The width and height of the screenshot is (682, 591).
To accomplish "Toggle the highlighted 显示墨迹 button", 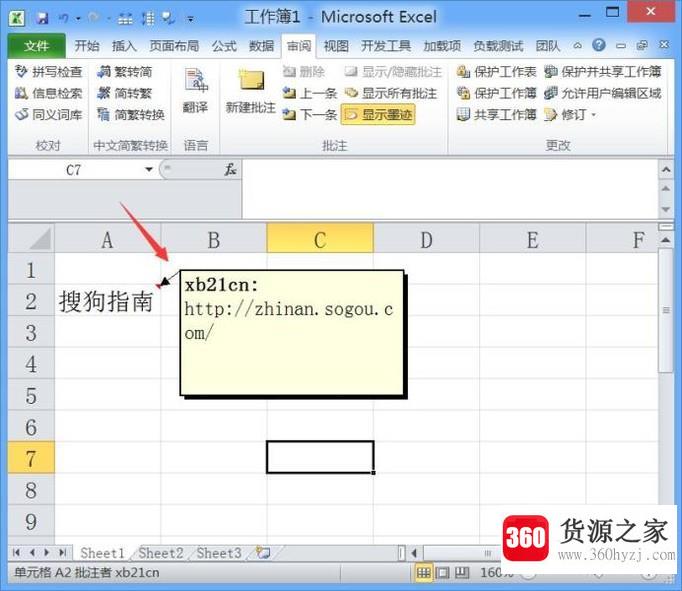I will point(378,114).
